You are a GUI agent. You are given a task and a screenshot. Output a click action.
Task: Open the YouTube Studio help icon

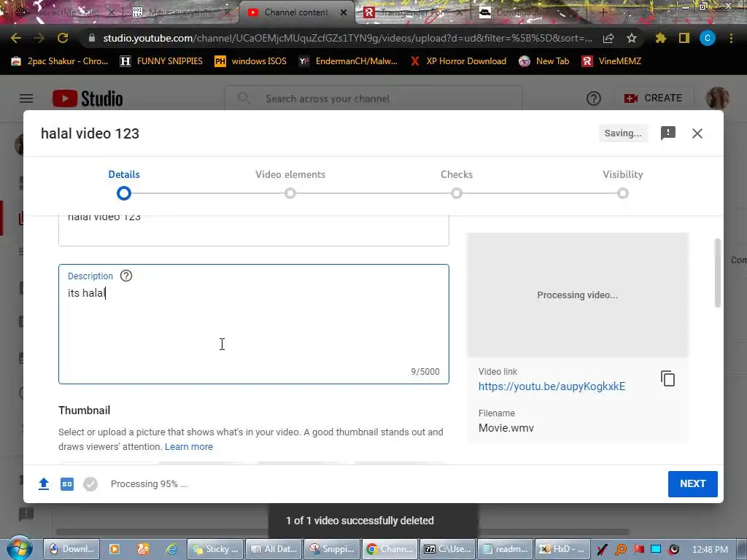[594, 98]
